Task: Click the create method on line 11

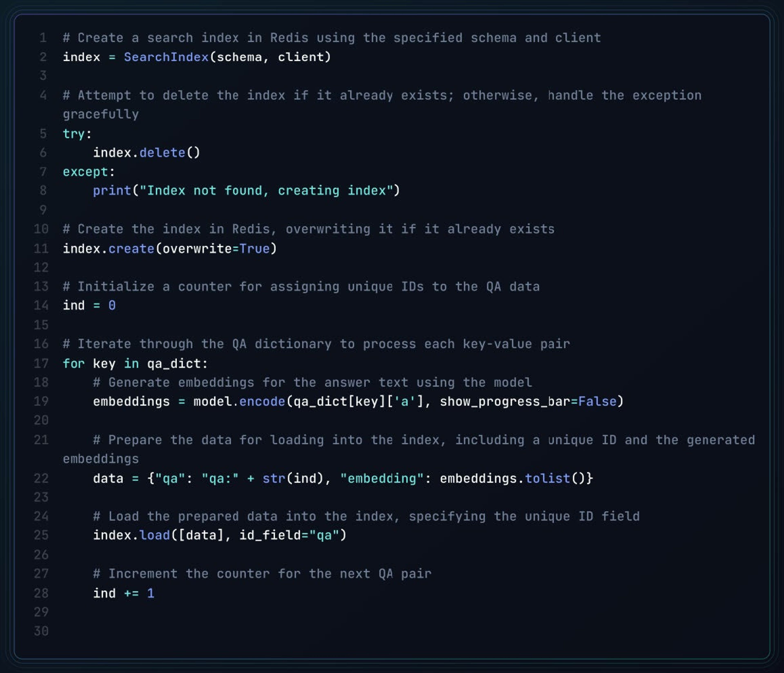Action: (x=131, y=249)
